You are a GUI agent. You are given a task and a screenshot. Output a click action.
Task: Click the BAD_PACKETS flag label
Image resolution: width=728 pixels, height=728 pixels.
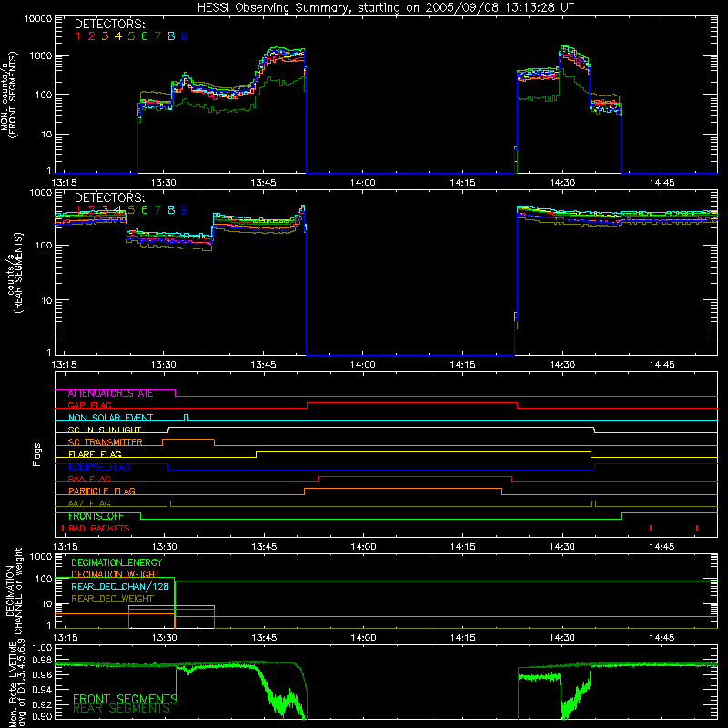click(99, 529)
